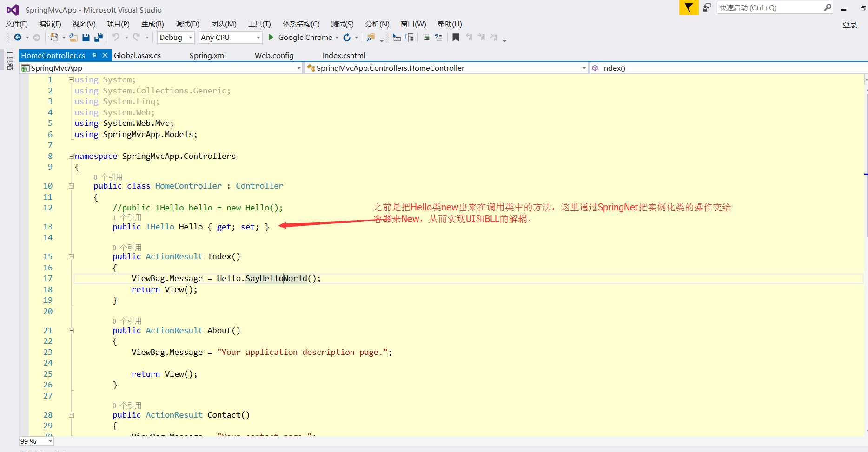The image size is (868, 452).
Task: Collapse the About() method block
Action: click(x=71, y=330)
